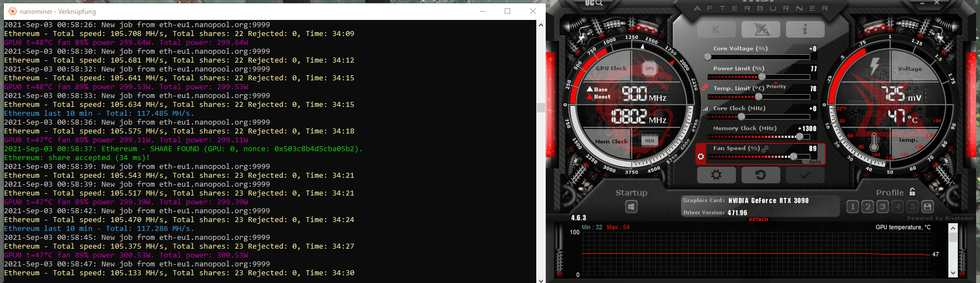The width and height of the screenshot is (980, 283).
Task: Select profile slot 1
Action: tap(853, 207)
